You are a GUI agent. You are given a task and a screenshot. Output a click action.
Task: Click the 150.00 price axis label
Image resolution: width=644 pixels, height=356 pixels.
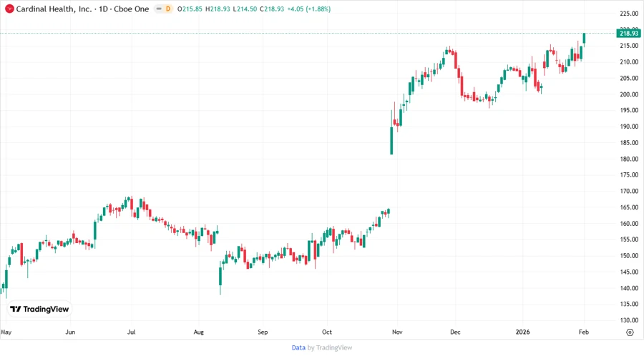(629, 255)
